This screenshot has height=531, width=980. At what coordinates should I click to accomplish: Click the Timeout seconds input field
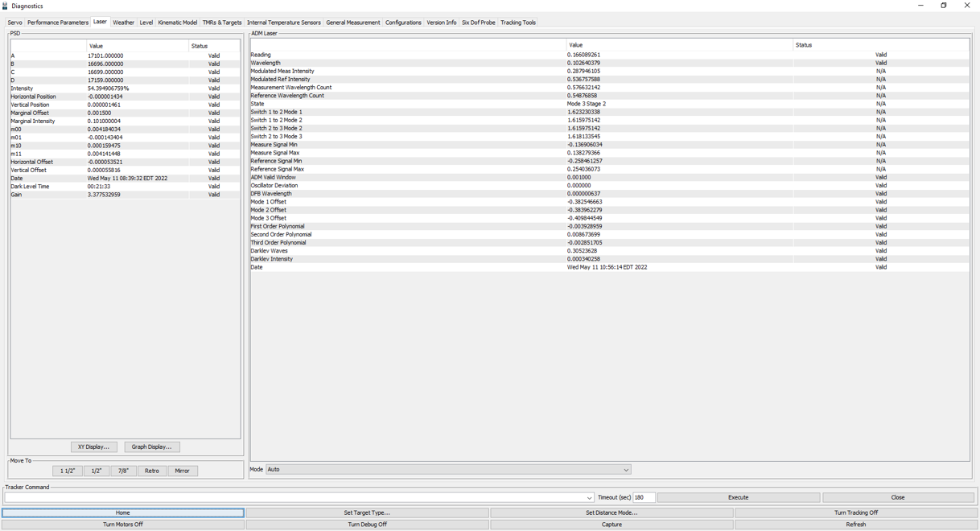click(643, 498)
